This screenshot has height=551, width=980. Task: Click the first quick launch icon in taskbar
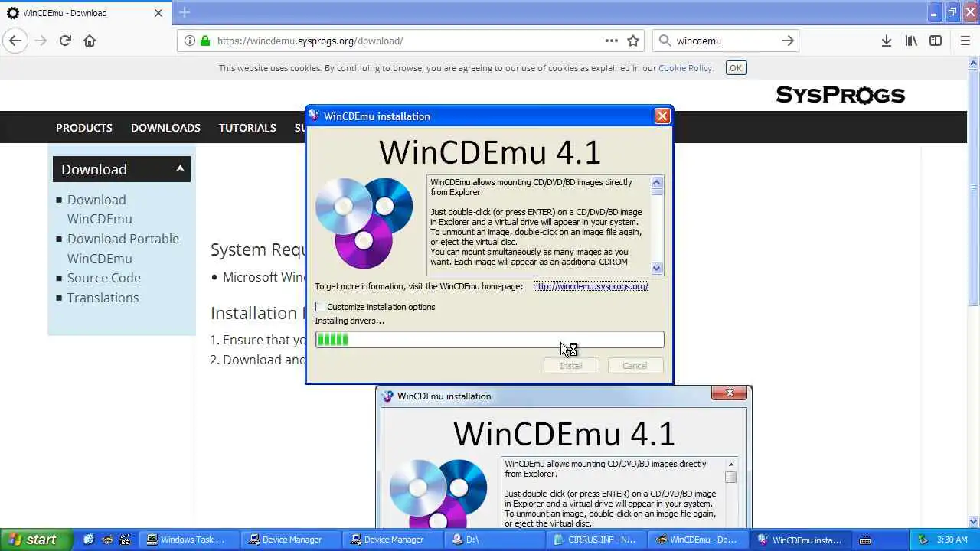(x=89, y=540)
